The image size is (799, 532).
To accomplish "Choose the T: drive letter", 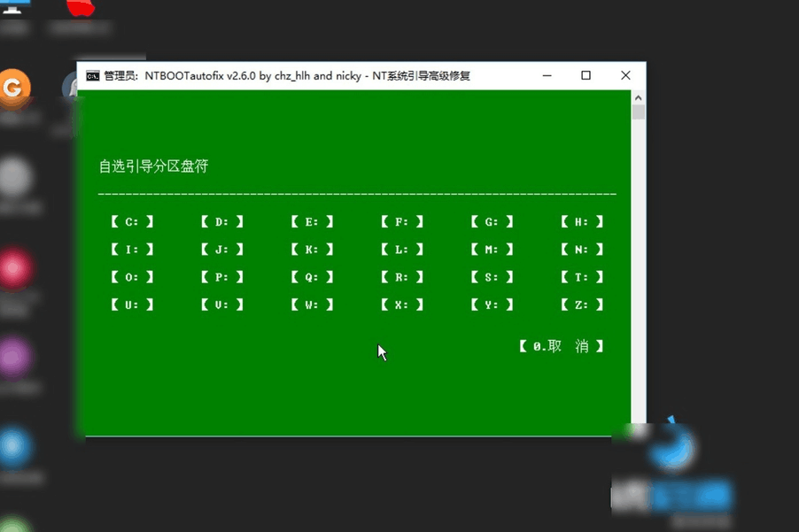I will pos(582,277).
